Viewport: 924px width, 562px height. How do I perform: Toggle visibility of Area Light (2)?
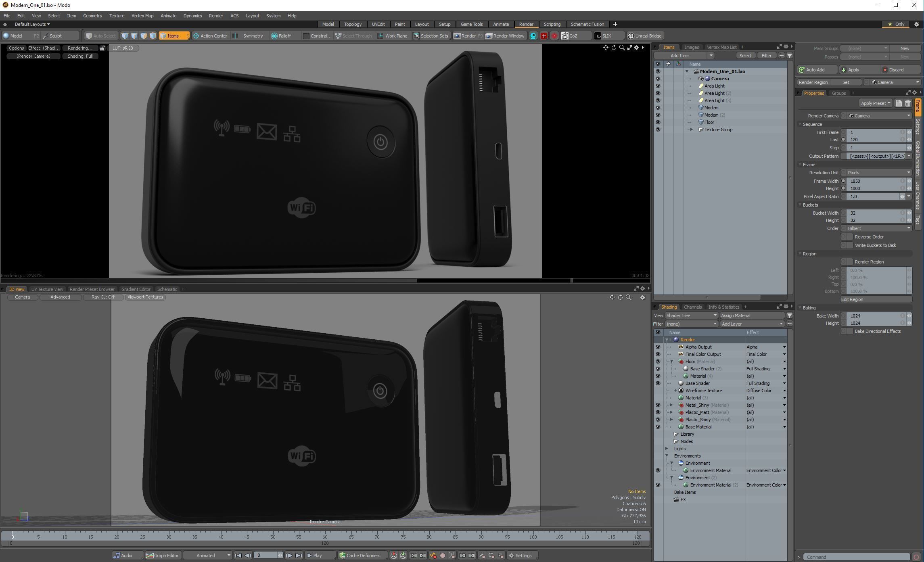coord(658,93)
